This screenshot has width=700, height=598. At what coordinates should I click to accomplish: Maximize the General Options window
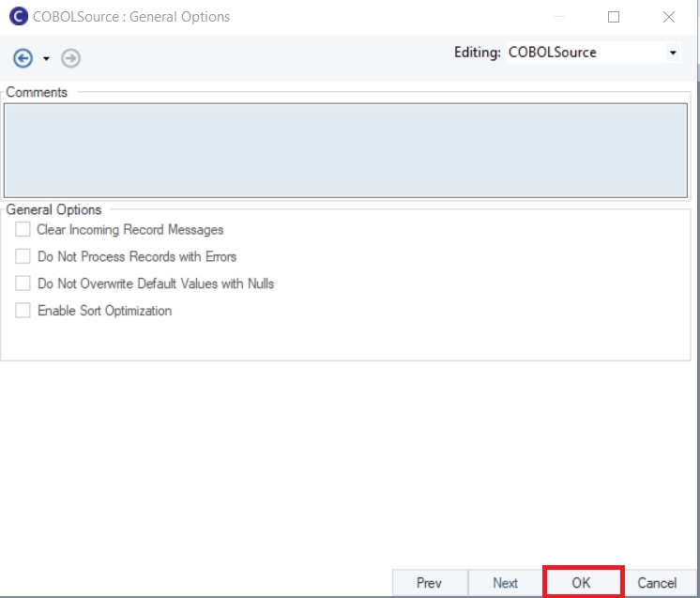click(x=614, y=17)
